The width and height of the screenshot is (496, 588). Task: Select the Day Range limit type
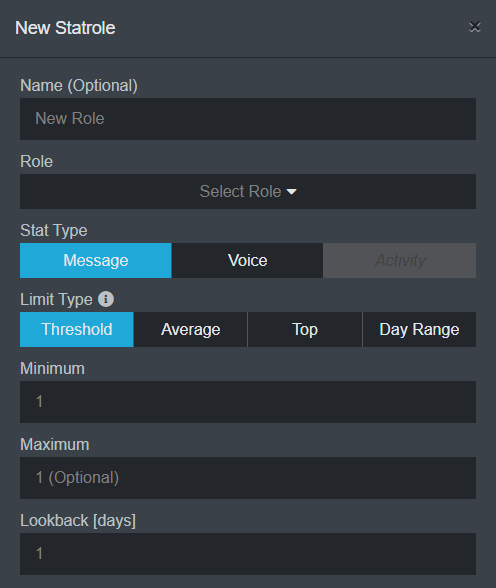click(x=419, y=330)
